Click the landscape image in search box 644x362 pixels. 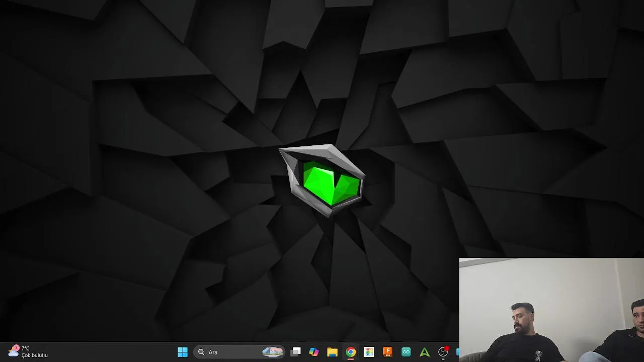[x=273, y=352]
